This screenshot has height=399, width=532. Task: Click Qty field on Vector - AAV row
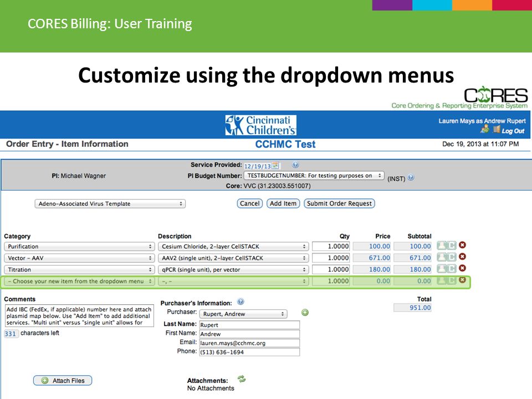331,258
